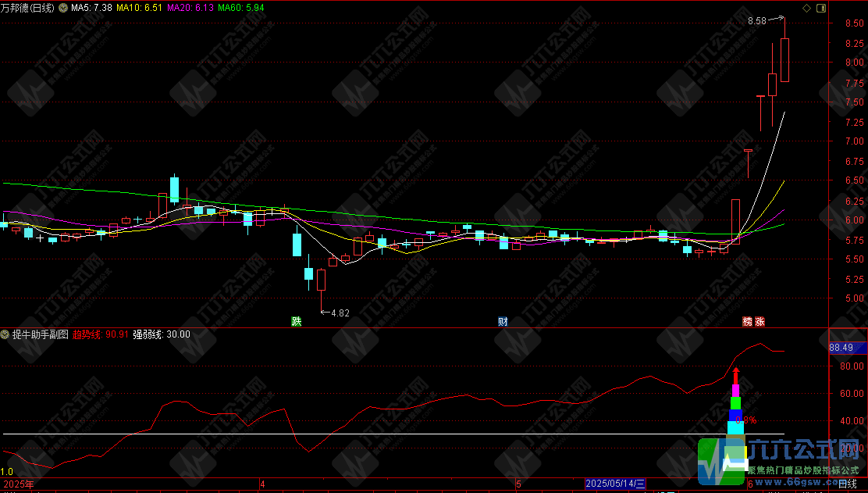Click the 强弱线 value label
This screenshot has height=493, width=868.
162,334
